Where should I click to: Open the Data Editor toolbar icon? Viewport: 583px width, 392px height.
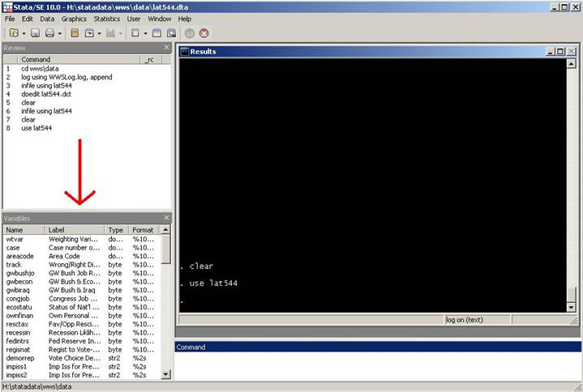point(158,33)
